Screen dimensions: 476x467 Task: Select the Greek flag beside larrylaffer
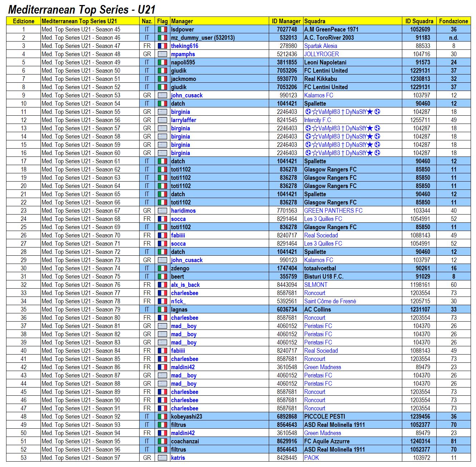click(x=162, y=120)
